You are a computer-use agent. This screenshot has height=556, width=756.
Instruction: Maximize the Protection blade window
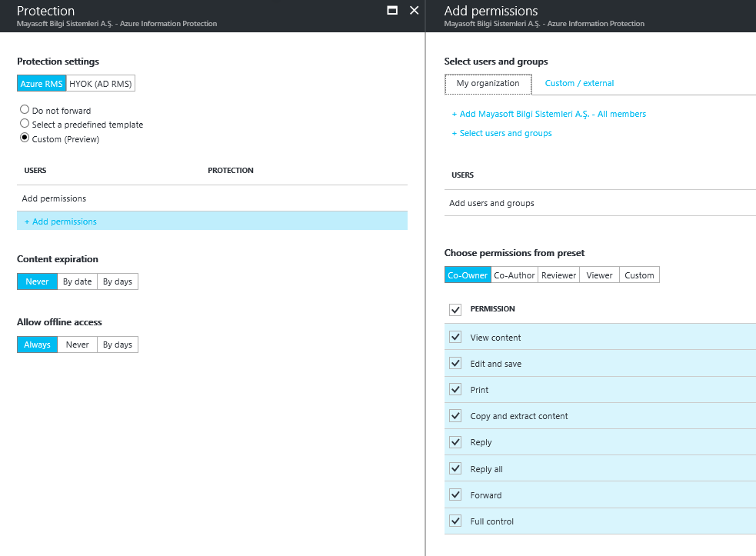click(392, 10)
